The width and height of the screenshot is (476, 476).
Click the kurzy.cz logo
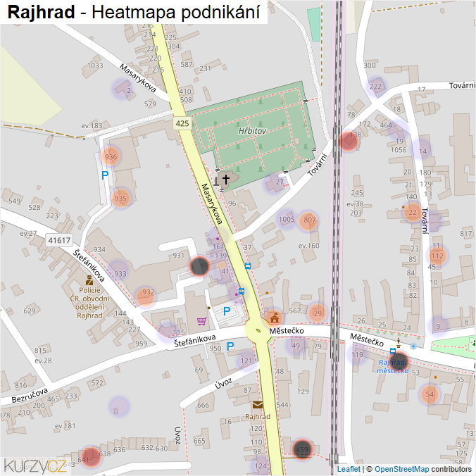[35, 466]
